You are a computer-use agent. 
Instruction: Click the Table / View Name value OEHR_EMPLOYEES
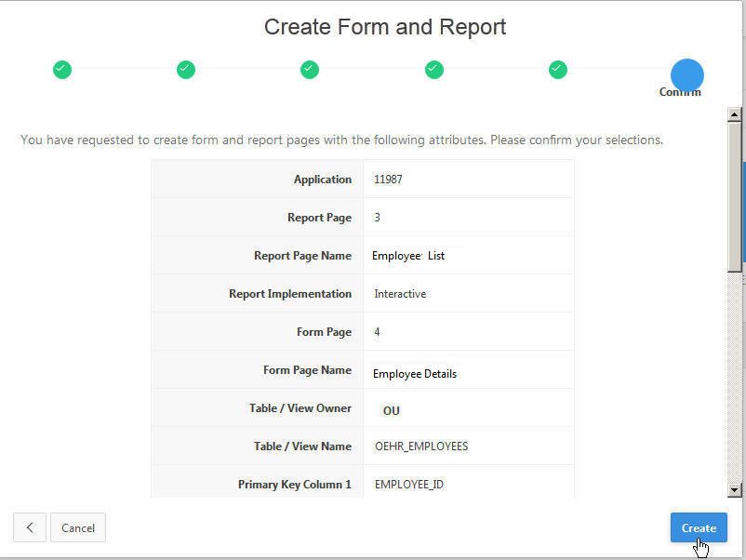click(x=420, y=447)
